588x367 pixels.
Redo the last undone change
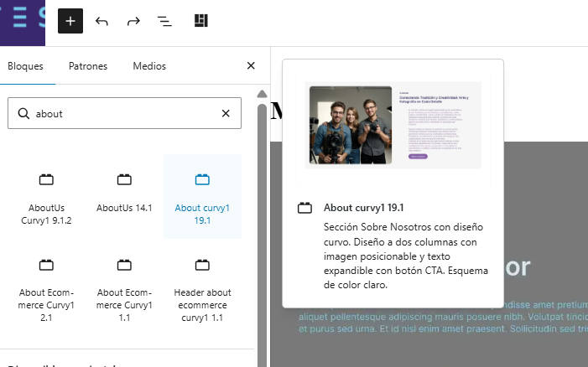pyautogui.click(x=133, y=21)
